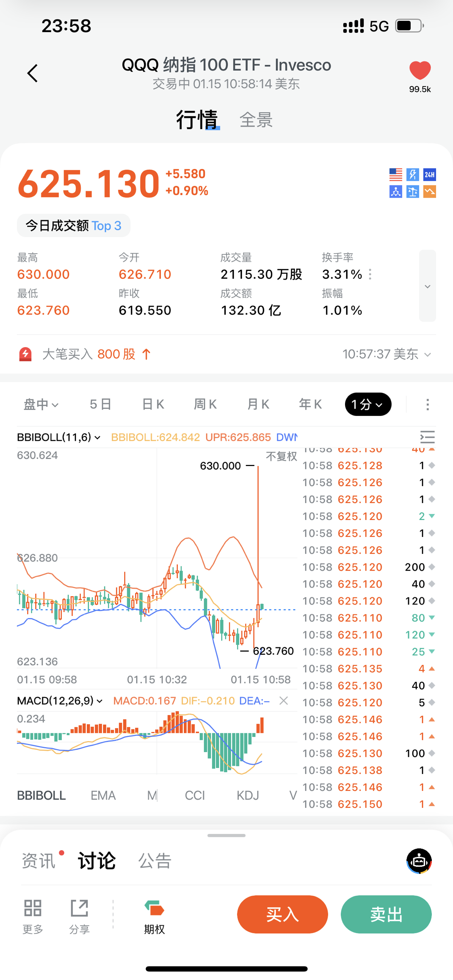The image size is (453, 980).
Task: Open the 期权 options icon
Action: (x=154, y=909)
